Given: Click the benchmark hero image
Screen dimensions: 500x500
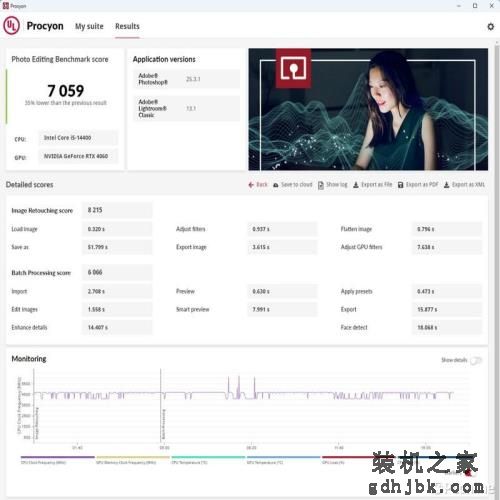Looking at the screenshot, I should point(368,109).
